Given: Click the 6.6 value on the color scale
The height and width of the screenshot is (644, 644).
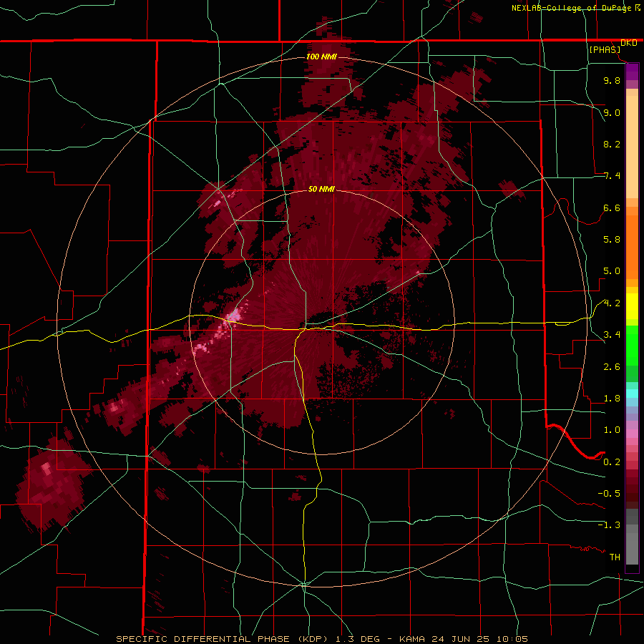Looking at the screenshot, I should pyautogui.click(x=612, y=208).
